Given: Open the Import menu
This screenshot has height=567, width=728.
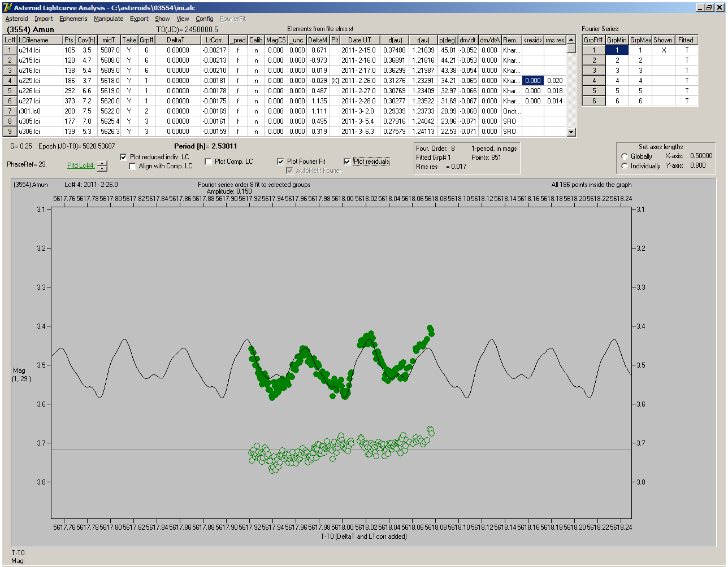Looking at the screenshot, I should pyautogui.click(x=44, y=19).
